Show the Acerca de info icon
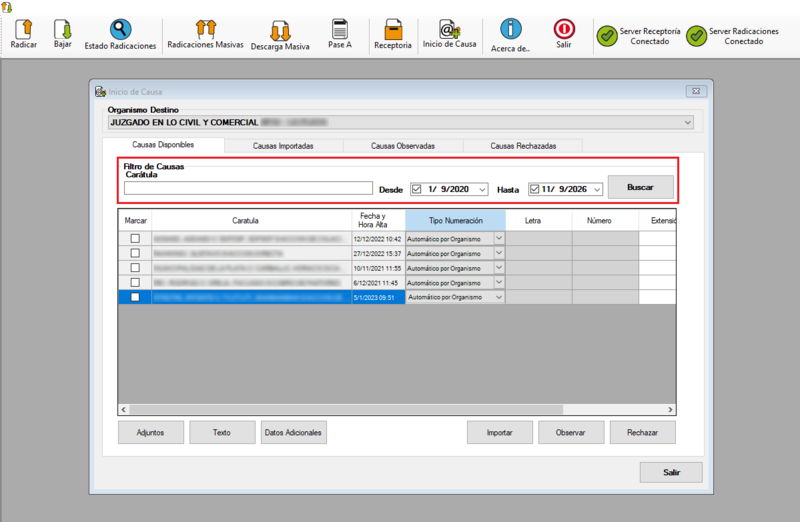Viewport: 800px width, 522px height. (511, 29)
